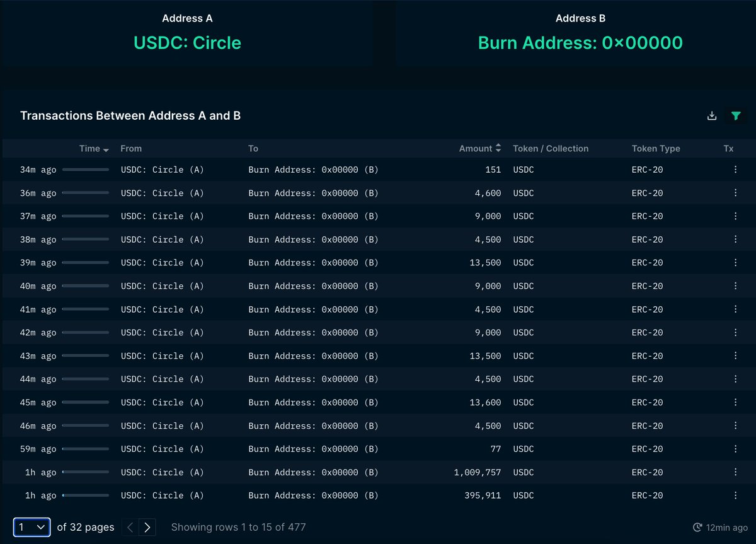Viewport: 756px width, 544px height.
Task: Open the green filter icon
Action: (x=735, y=115)
